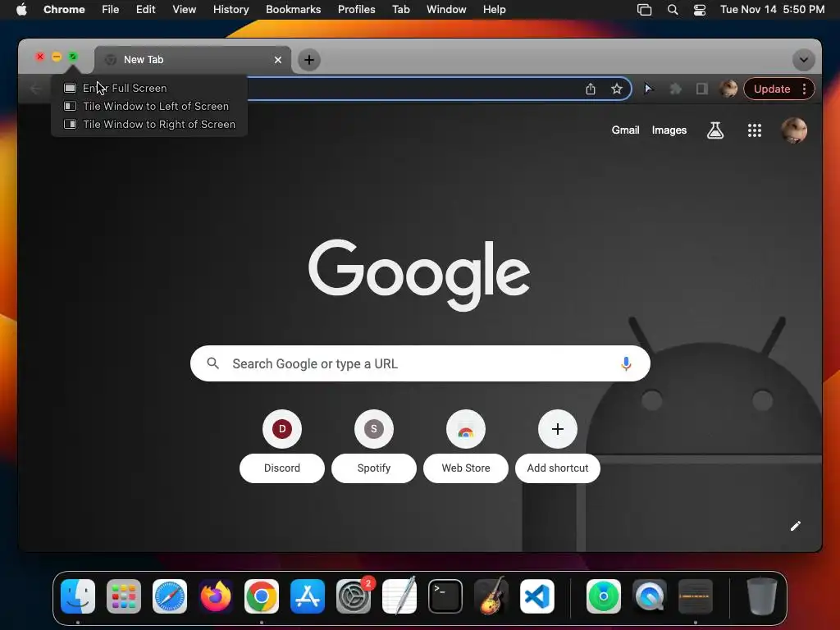The height and width of the screenshot is (630, 840).
Task: Open Chrome three-dot menu
Action: point(804,89)
